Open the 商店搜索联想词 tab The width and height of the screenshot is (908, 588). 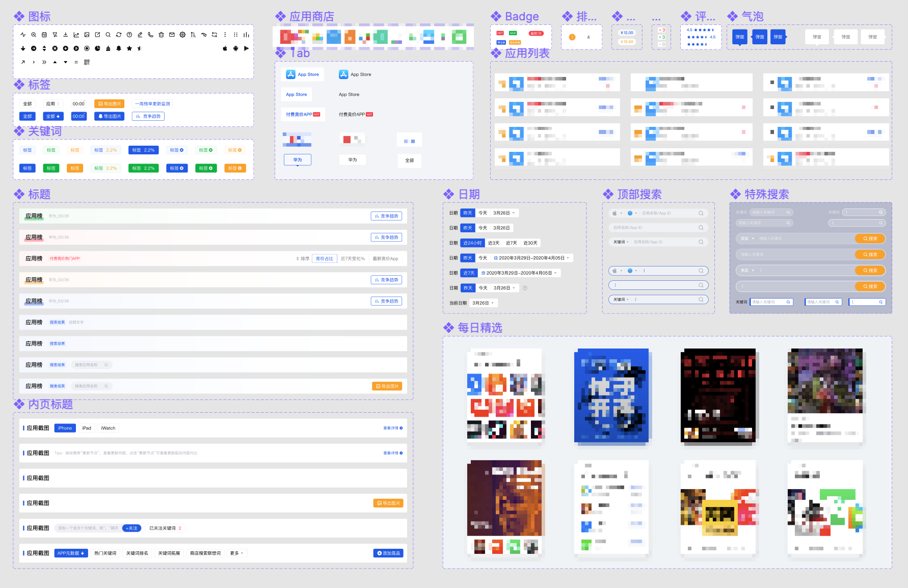[205, 553]
